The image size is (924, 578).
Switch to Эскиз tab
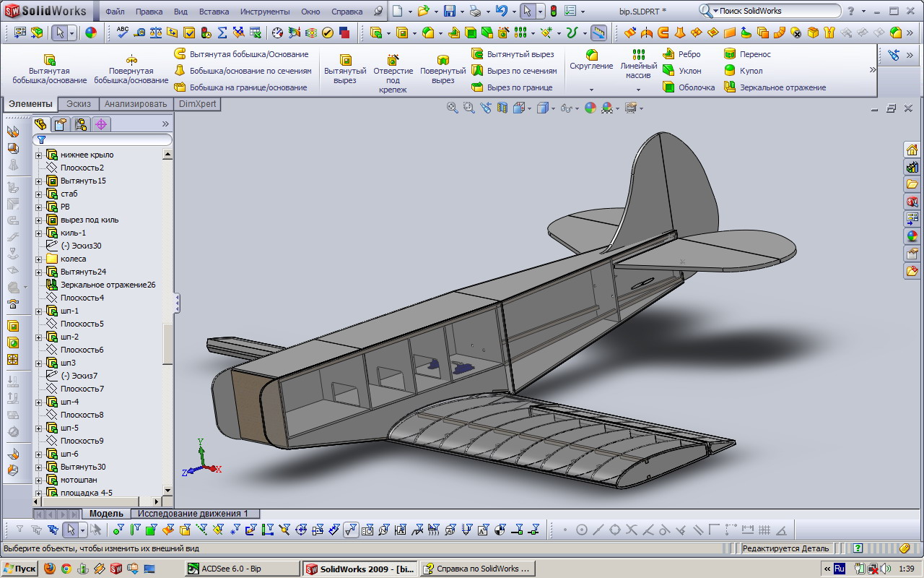pos(79,104)
